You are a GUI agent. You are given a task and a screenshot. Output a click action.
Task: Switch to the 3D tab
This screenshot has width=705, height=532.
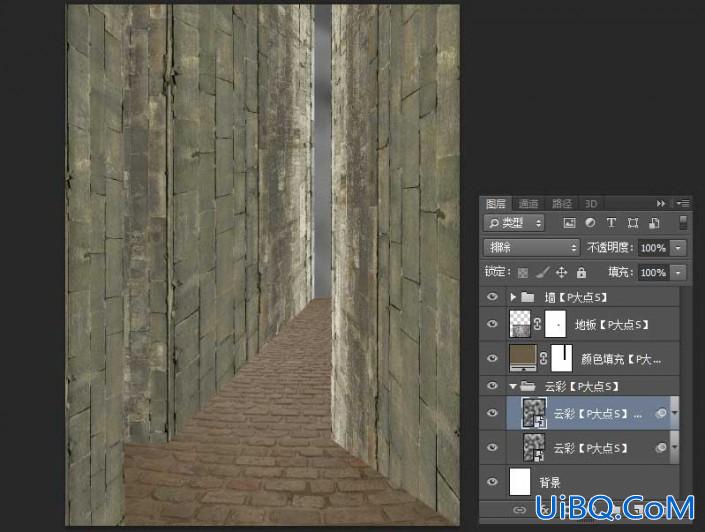click(x=590, y=204)
